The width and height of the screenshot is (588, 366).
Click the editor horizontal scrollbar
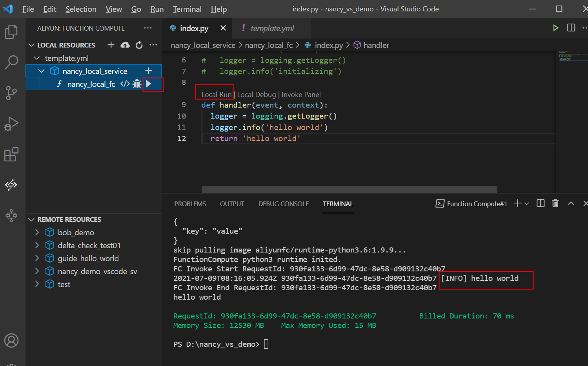pyautogui.click(x=349, y=189)
